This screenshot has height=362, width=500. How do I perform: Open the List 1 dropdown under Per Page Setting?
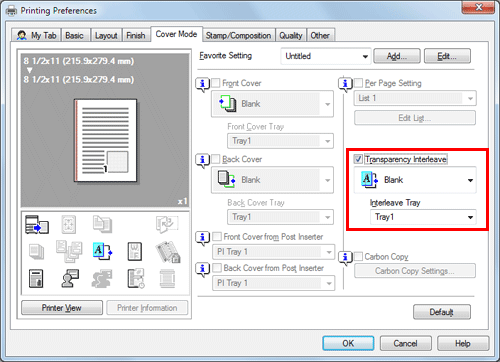click(415, 98)
